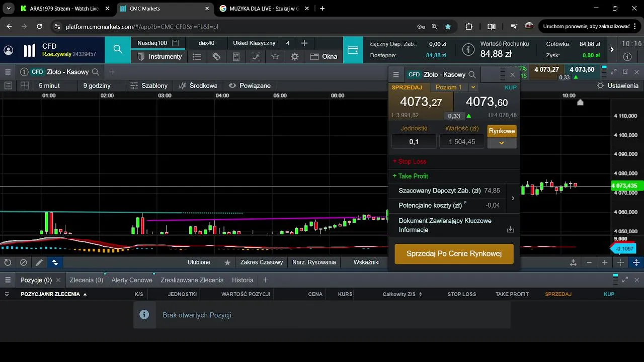Select the KUP 4073,60 price tile
Image resolution: width=644 pixels, height=362 pixels.
pyautogui.click(x=487, y=102)
